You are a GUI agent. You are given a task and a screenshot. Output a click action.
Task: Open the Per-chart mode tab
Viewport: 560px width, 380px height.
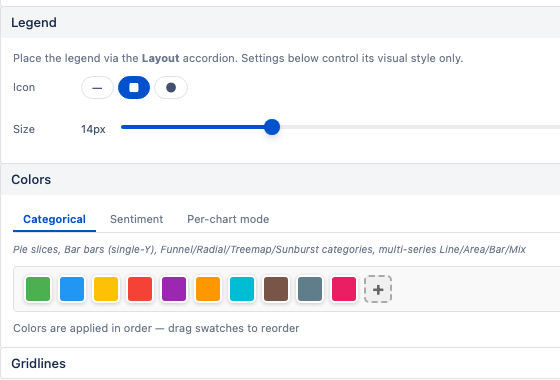click(x=228, y=219)
